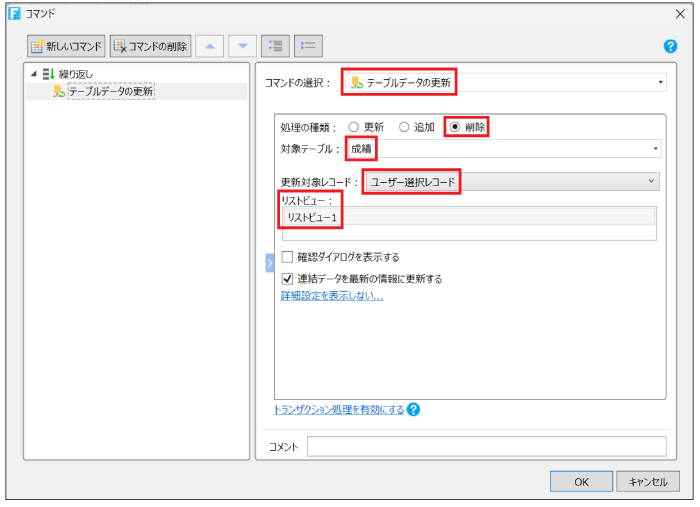Open the 更新対象レコード dropdown
700x507 pixels.
(x=512, y=182)
